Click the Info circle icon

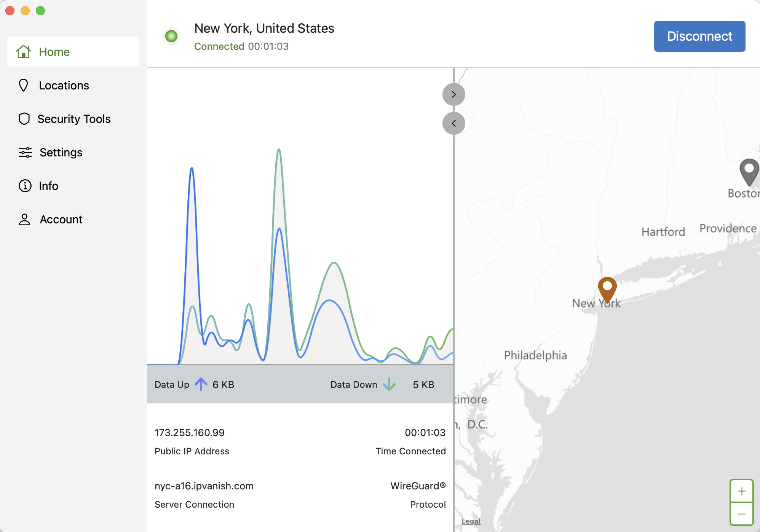click(25, 186)
